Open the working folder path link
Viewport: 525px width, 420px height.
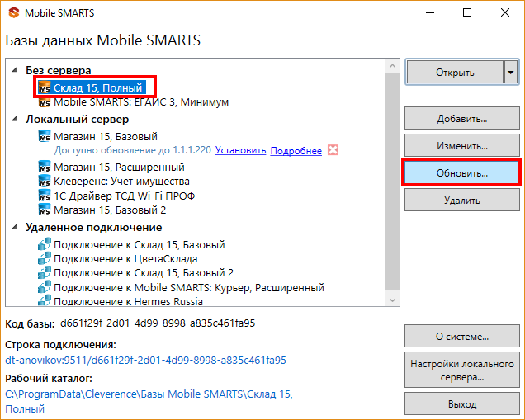click(x=149, y=401)
